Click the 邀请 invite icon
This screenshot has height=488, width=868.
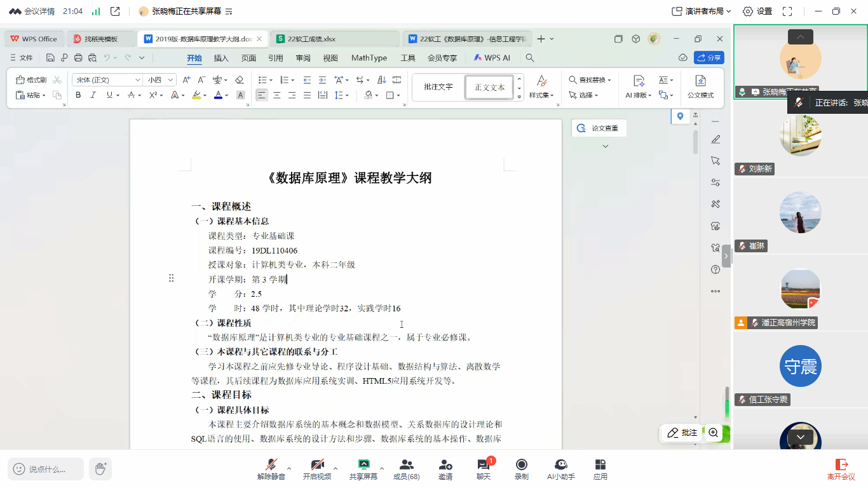click(x=445, y=469)
